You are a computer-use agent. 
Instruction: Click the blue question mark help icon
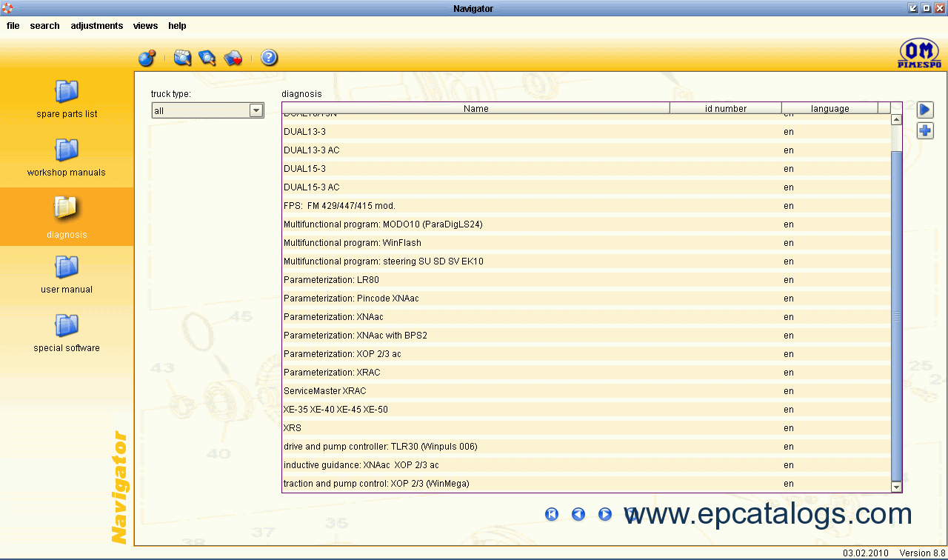[x=269, y=58]
